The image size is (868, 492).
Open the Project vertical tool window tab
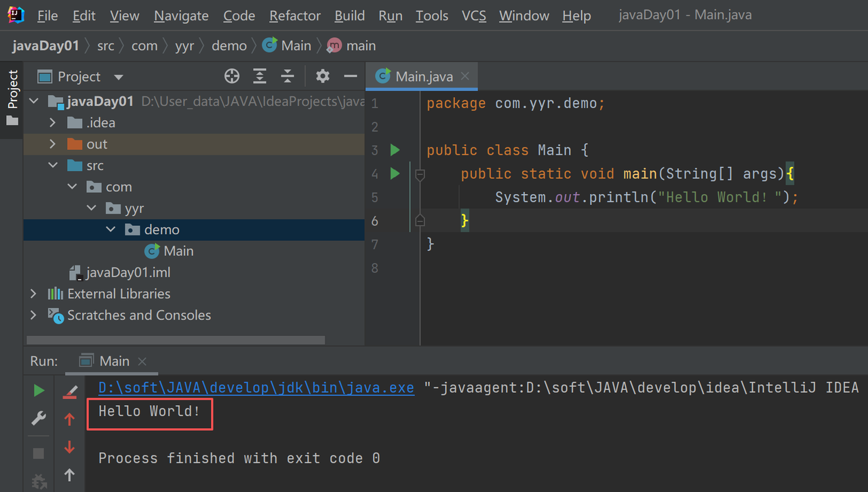(12, 99)
